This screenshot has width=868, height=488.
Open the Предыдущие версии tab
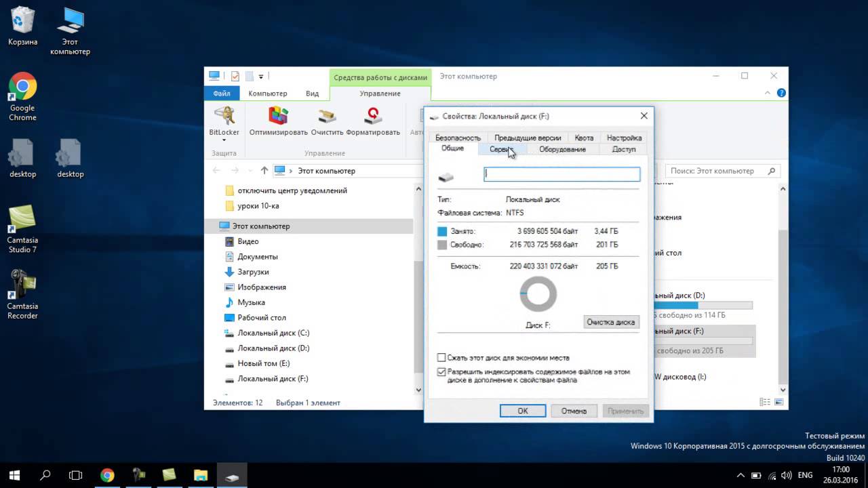coord(528,138)
